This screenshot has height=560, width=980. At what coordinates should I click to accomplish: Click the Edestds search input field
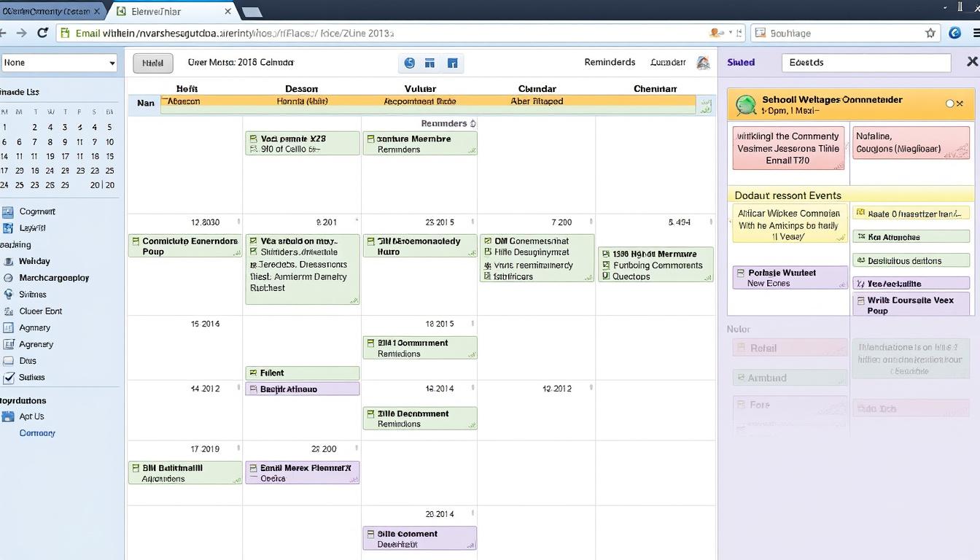pyautogui.click(x=866, y=63)
